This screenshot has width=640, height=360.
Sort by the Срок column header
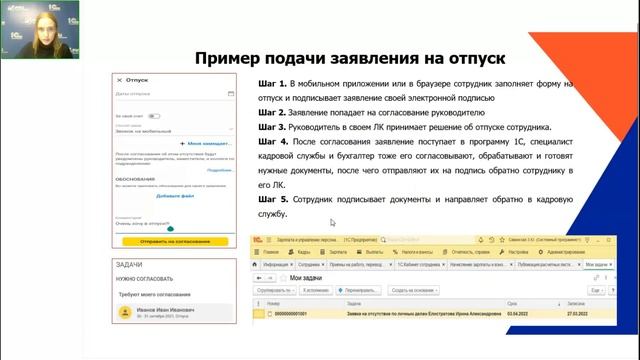click(534, 304)
